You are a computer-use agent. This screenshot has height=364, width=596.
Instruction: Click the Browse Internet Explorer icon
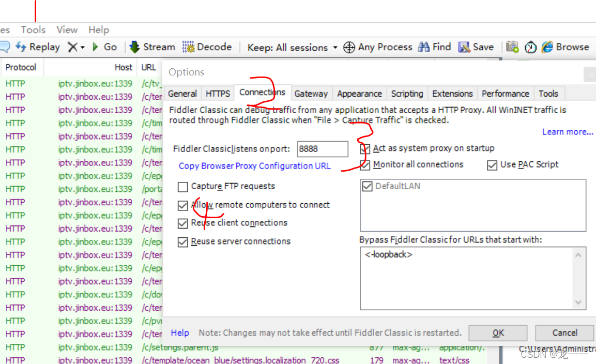[x=547, y=47]
